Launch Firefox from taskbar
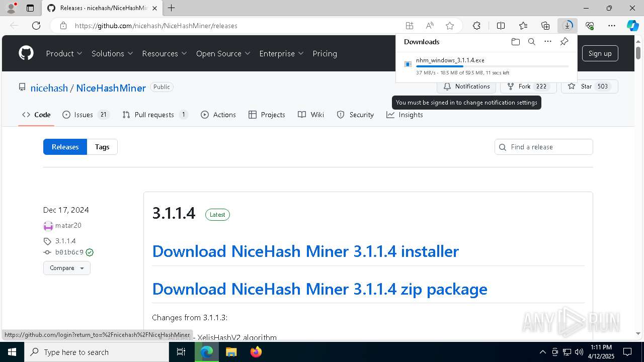 coord(256,352)
